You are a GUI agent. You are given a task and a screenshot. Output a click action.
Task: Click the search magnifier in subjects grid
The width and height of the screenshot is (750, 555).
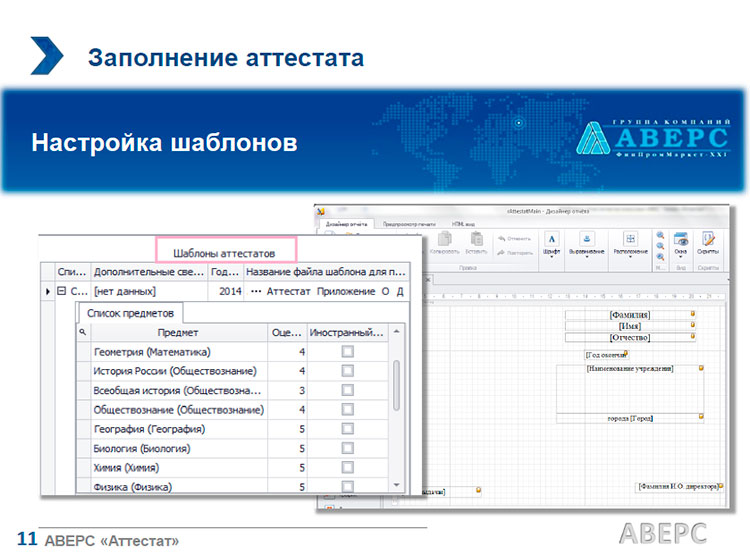pyautogui.click(x=83, y=332)
